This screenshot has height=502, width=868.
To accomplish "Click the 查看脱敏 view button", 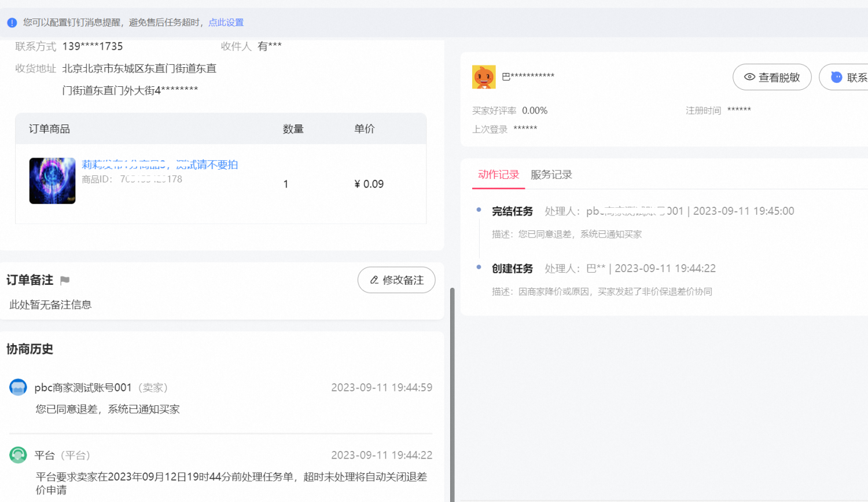I will 772,77.
